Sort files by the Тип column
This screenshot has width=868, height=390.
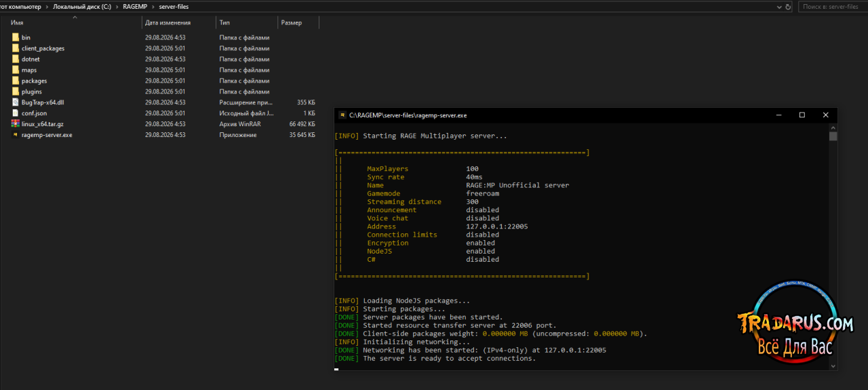coord(224,23)
